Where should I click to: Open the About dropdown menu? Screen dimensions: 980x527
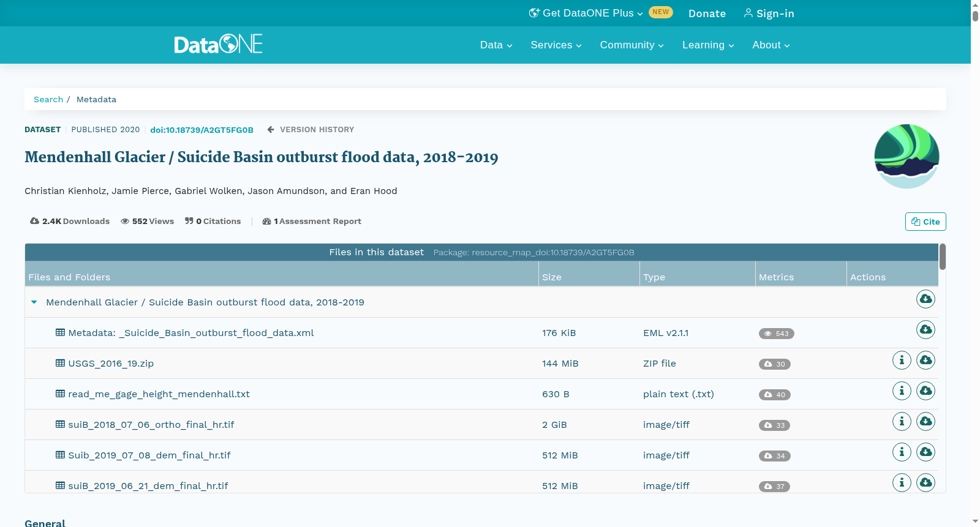[771, 45]
